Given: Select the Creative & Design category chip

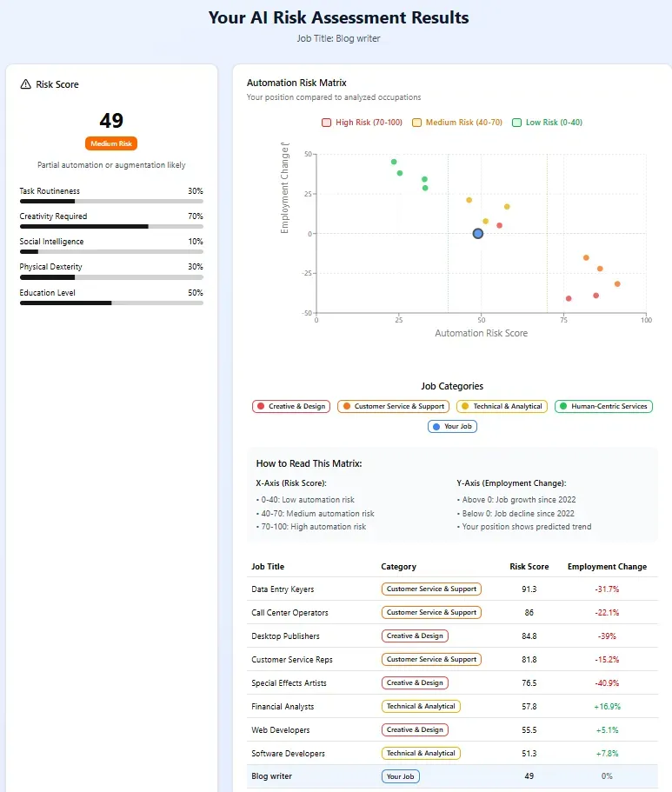Looking at the screenshot, I should pos(290,406).
